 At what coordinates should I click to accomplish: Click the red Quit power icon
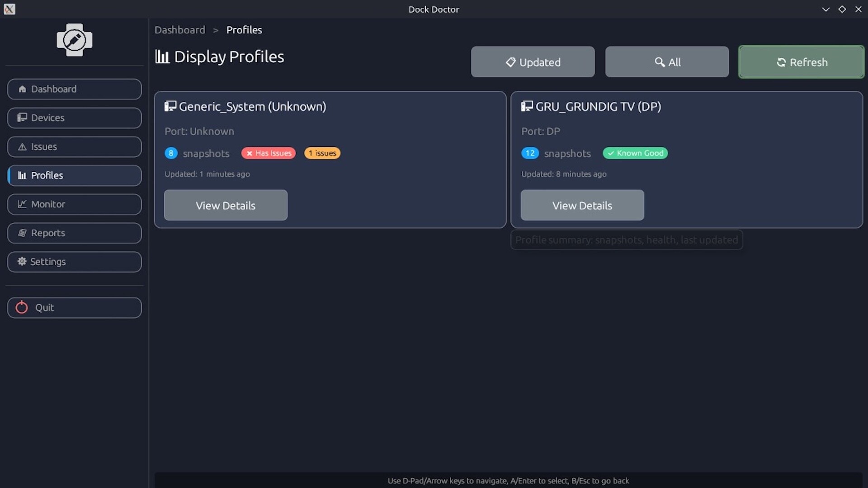22,308
